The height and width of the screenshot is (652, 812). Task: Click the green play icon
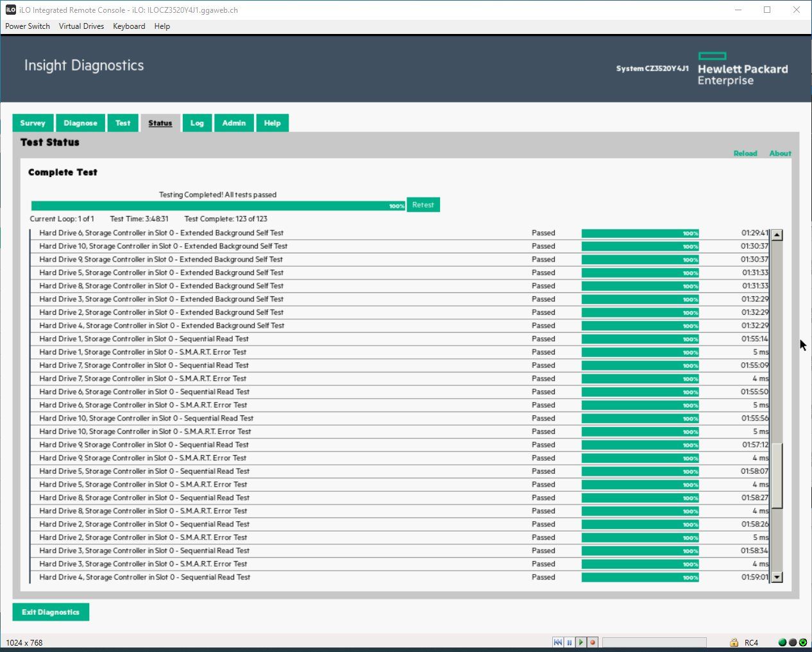580,642
